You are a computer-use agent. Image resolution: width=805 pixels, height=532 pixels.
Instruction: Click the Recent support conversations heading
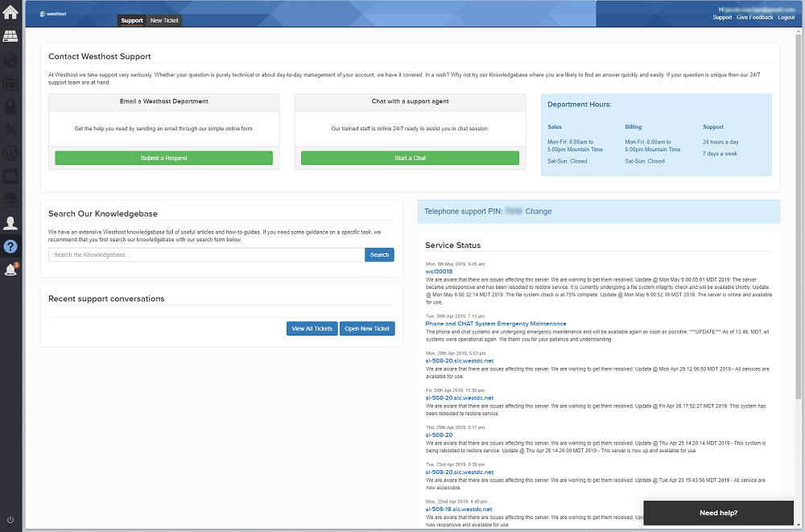coord(106,299)
